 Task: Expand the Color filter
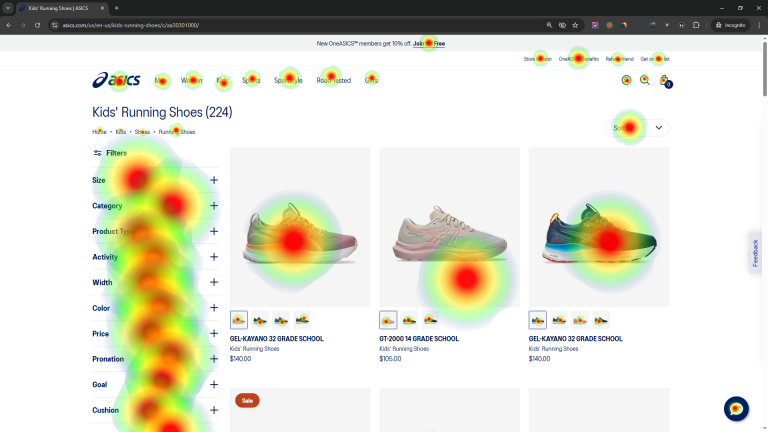point(155,308)
